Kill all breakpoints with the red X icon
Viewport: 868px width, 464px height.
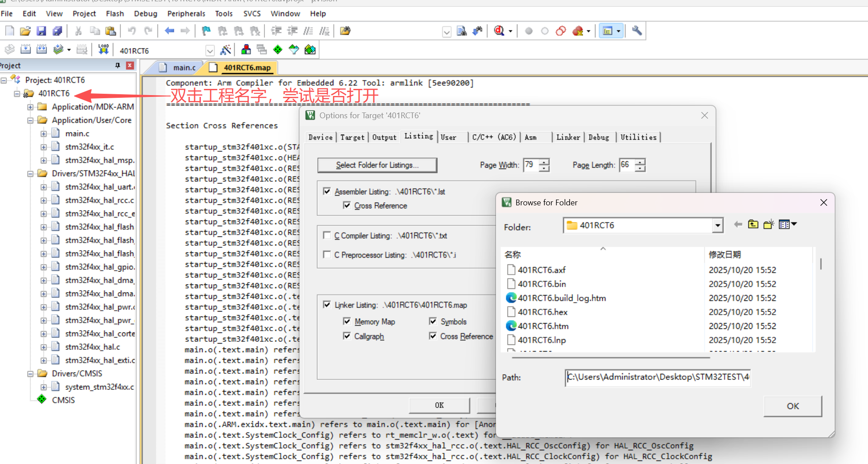point(578,31)
